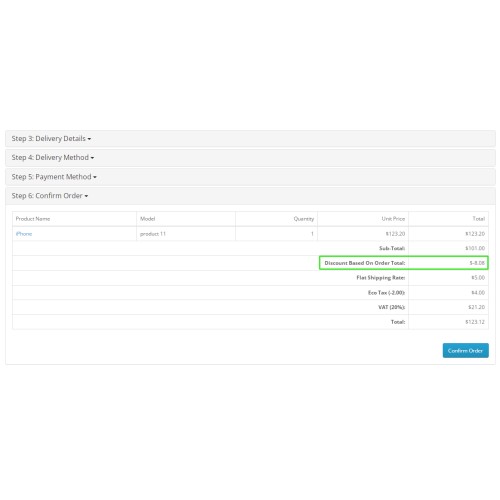This screenshot has width=500, height=500.
Task: Click the Confirm Order button
Action: (x=466, y=350)
